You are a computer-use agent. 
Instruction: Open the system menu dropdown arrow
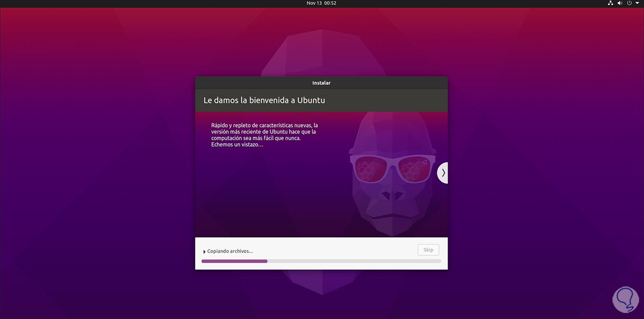(637, 3)
